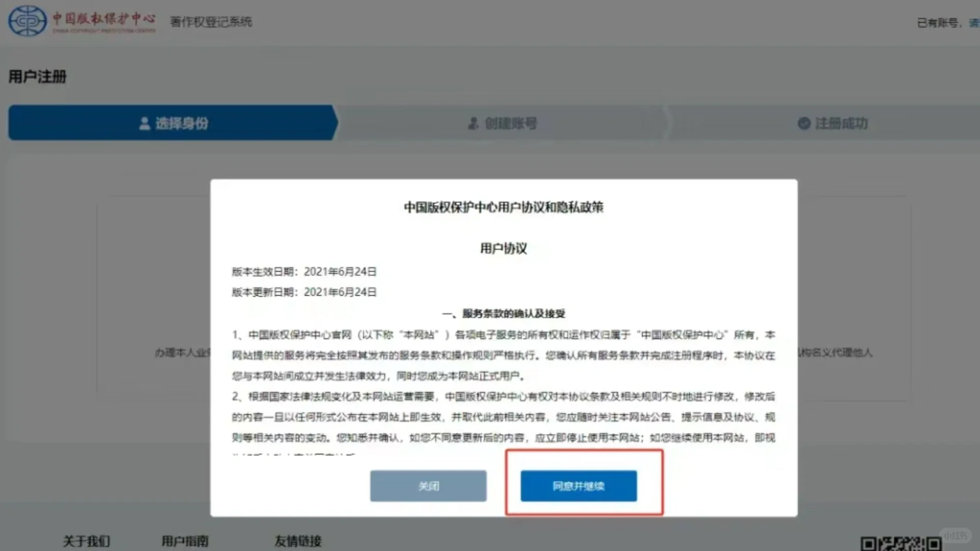Click the 版本生效日期 line in the agreement
The height and width of the screenshot is (551, 980).
[x=304, y=271]
